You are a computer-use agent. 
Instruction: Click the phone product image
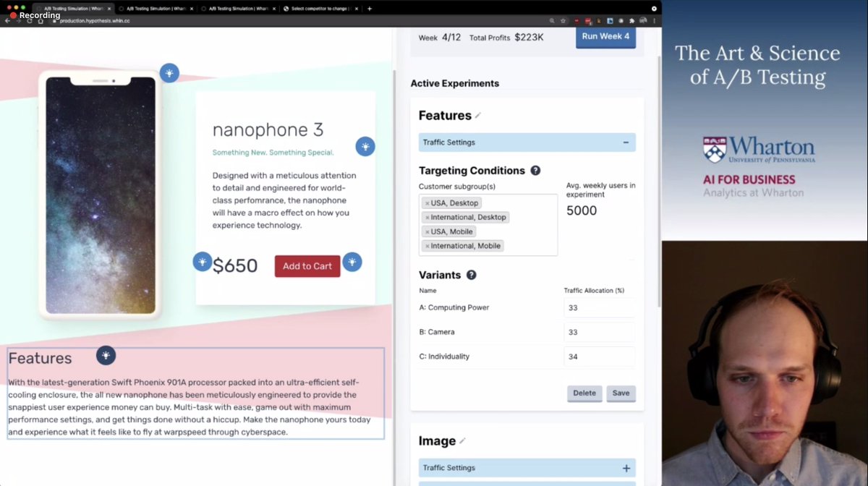(x=101, y=195)
